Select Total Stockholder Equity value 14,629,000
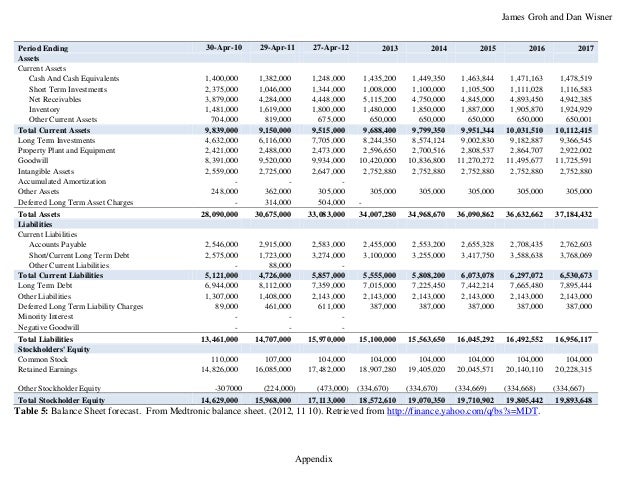The width and height of the screenshot is (638, 493). [x=220, y=400]
